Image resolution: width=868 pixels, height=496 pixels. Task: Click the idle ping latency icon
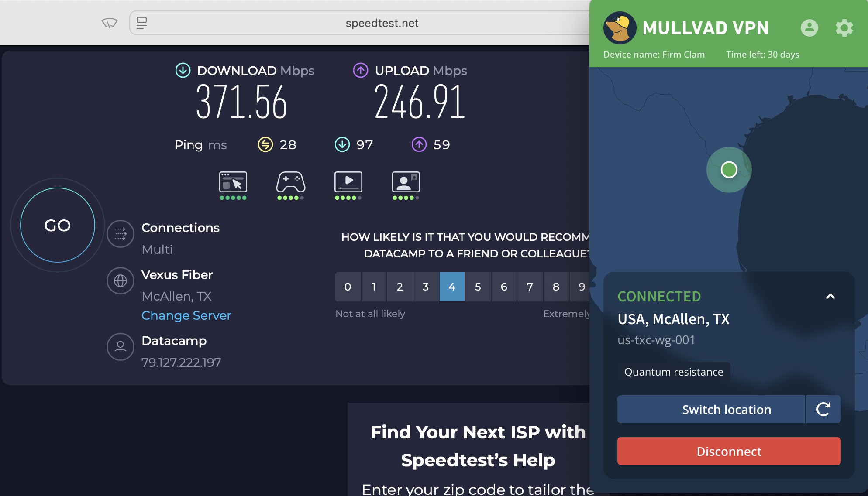[x=265, y=144]
